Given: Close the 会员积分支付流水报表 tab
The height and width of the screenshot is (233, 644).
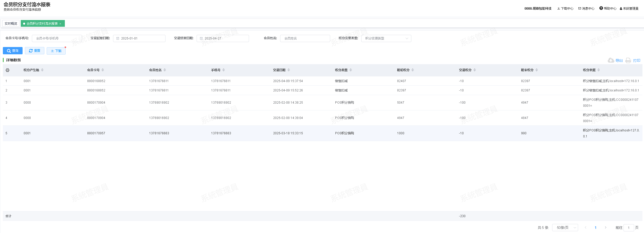Looking at the screenshot, I should [x=60, y=24].
